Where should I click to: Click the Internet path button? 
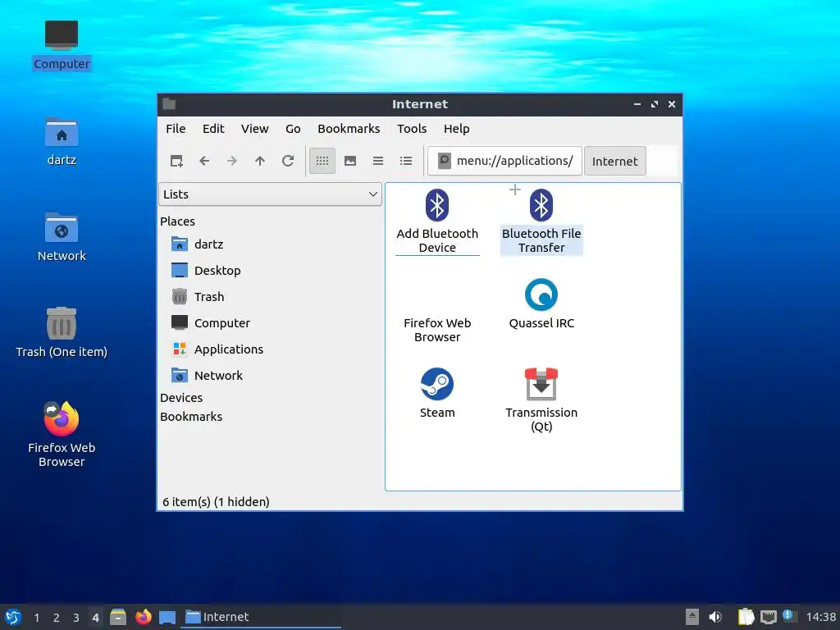(x=615, y=161)
